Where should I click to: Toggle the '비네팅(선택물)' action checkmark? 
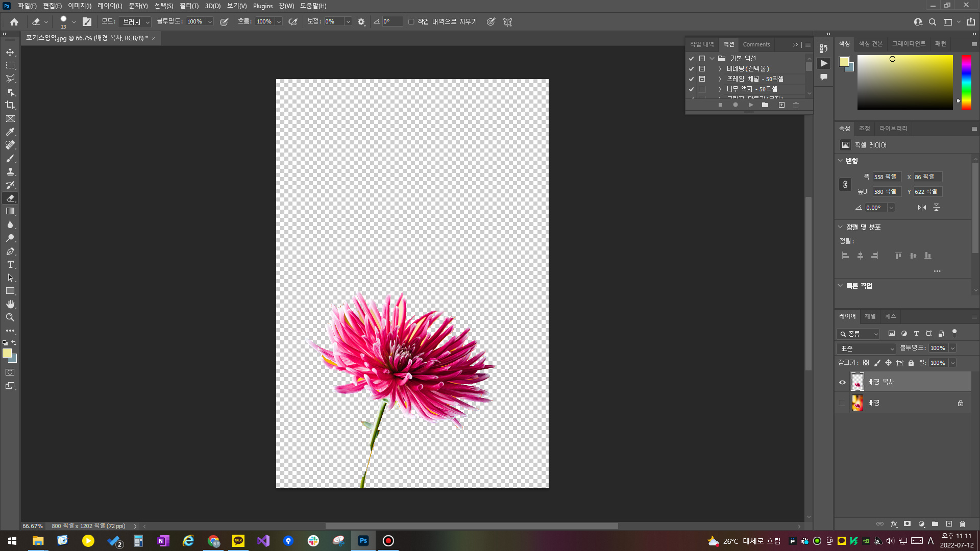click(x=692, y=69)
